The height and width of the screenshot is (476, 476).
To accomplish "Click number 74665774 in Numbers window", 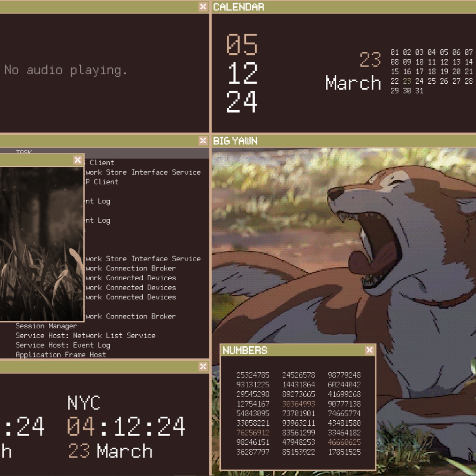I will tap(344, 413).
